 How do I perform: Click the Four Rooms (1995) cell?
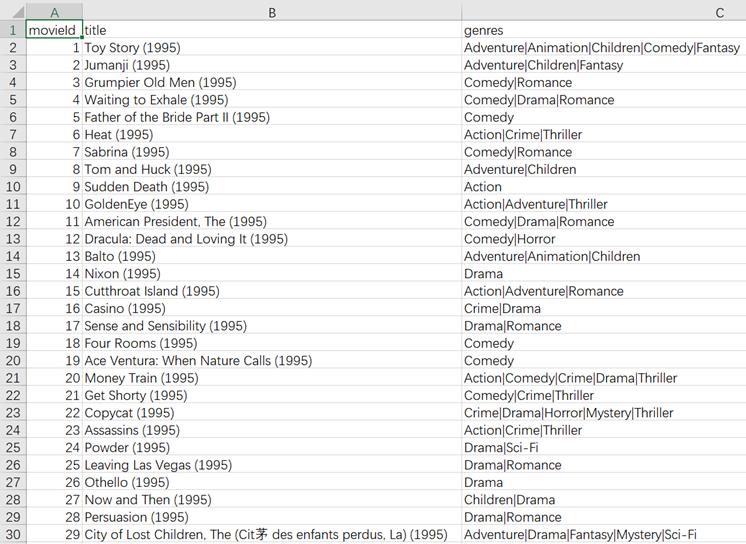point(272,343)
